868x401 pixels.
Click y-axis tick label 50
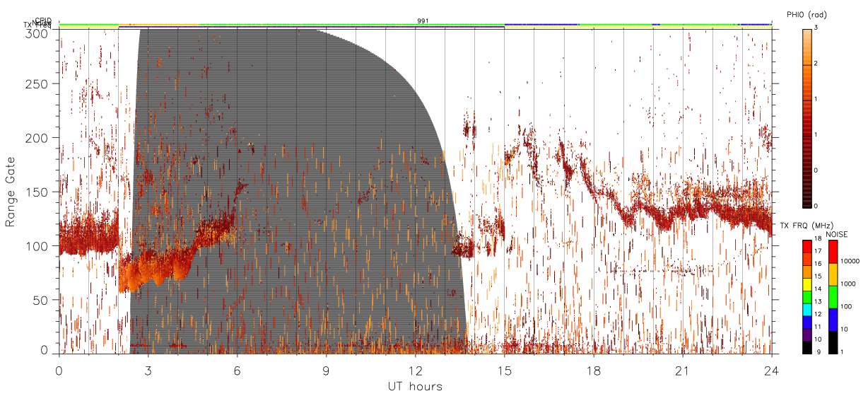point(42,300)
